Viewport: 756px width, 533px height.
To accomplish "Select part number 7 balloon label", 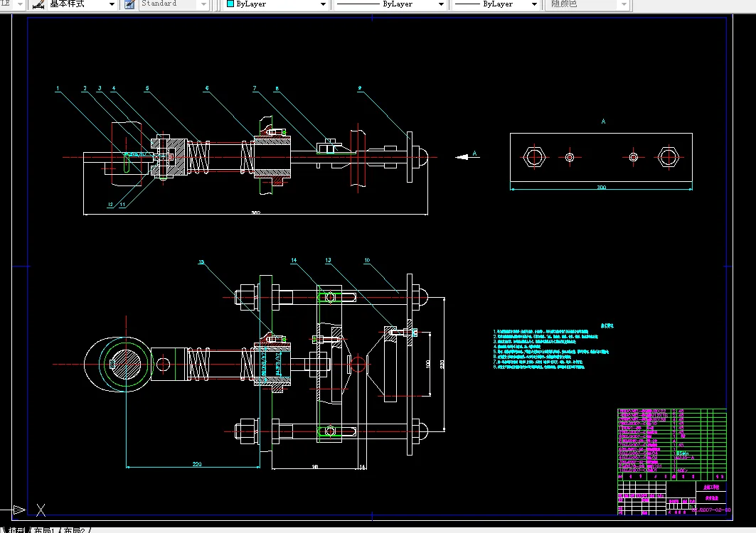I will click(255, 88).
